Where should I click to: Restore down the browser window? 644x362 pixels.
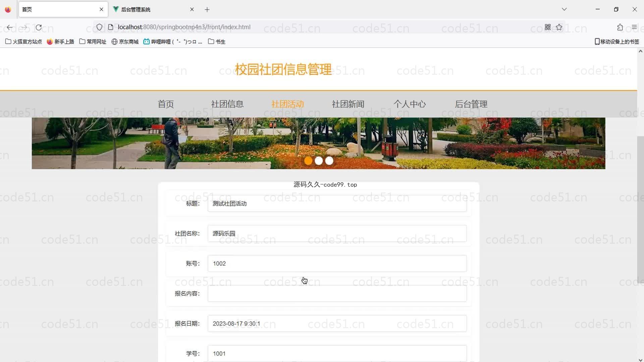pos(616,9)
